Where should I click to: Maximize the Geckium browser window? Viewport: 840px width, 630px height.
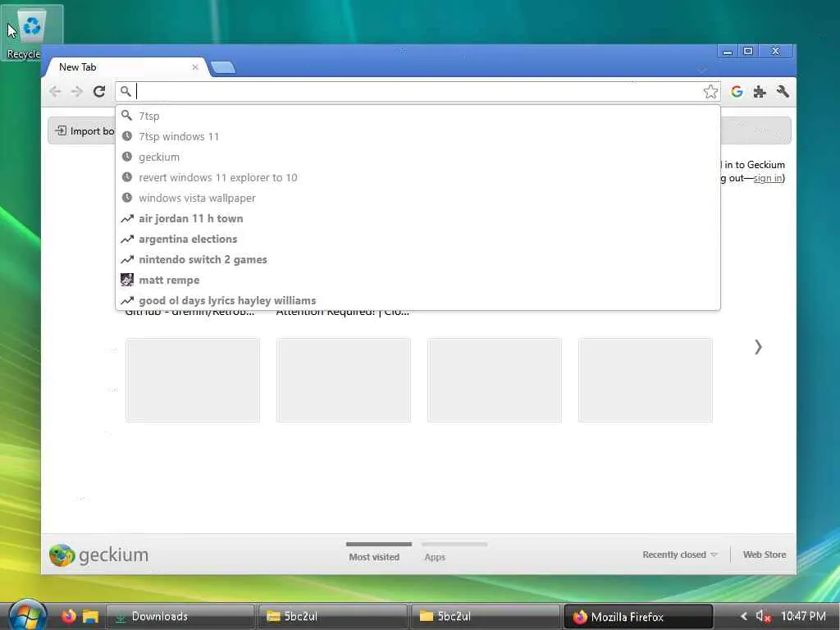(x=748, y=52)
